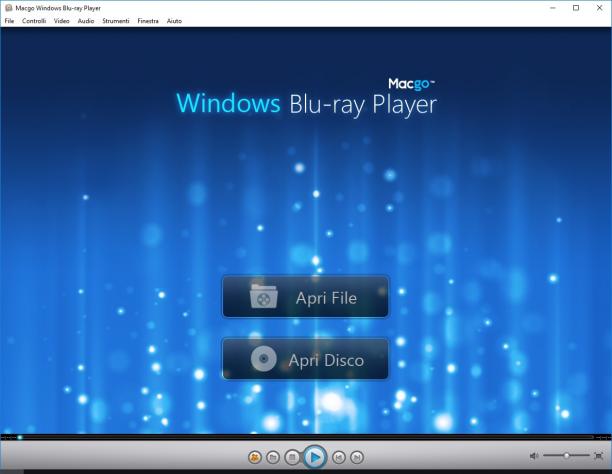Open the Strumenti menu
The width and height of the screenshot is (612, 474).
[x=116, y=21]
